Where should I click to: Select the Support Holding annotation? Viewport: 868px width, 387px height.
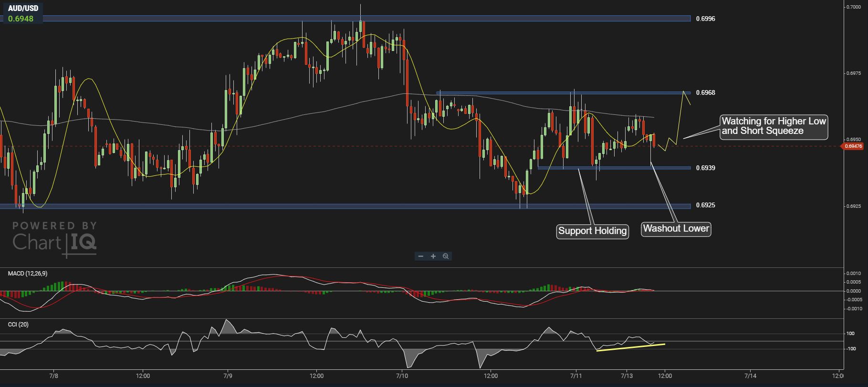pos(592,231)
